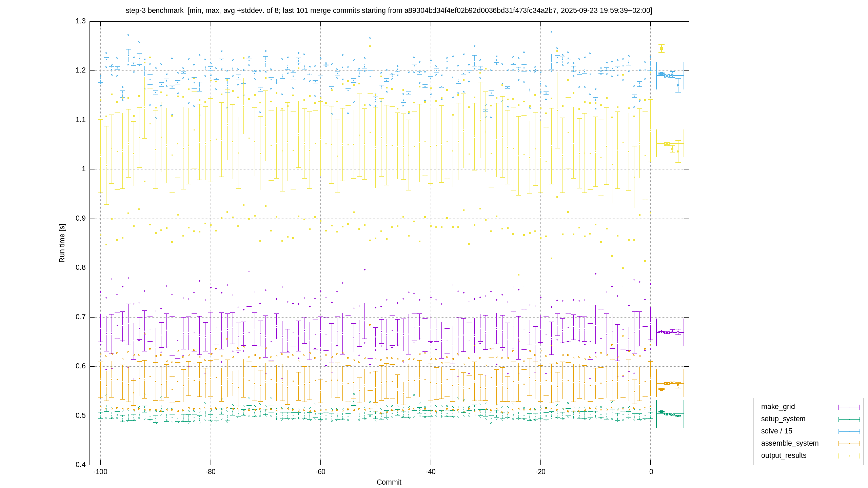The height and width of the screenshot is (488, 868).
Task: Click the orange assemble_system legend line sample
Action: pyautogui.click(x=849, y=444)
